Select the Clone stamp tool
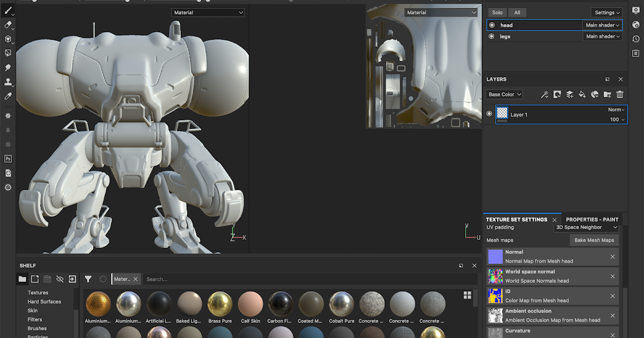644x338 pixels. (x=8, y=81)
